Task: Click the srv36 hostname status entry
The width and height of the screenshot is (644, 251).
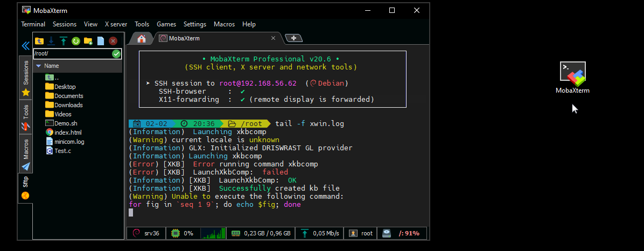Action: tap(146, 233)
